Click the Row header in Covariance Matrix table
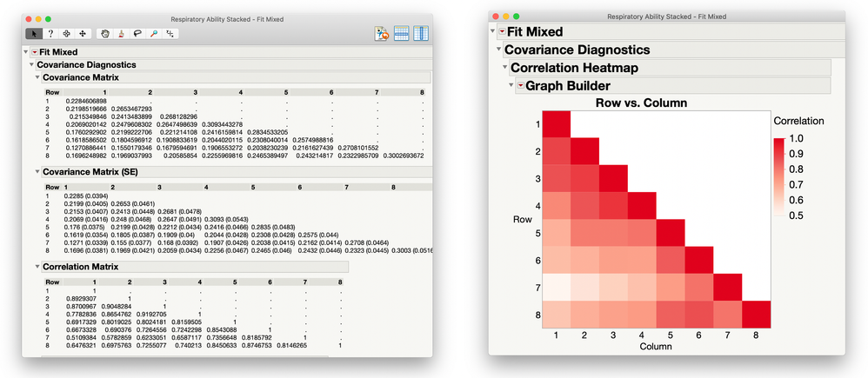The image size is (868, 378). [x=51, y=92]
